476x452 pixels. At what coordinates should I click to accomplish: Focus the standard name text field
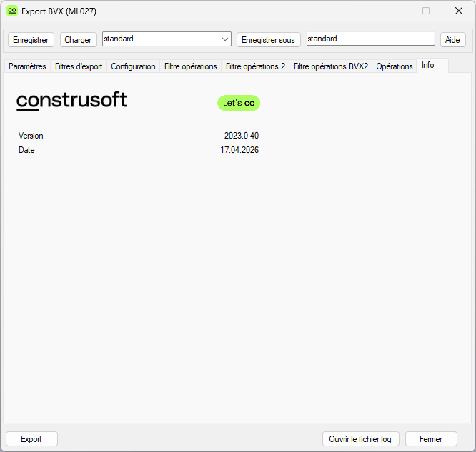pyautogui.click(x=370, y=39)
